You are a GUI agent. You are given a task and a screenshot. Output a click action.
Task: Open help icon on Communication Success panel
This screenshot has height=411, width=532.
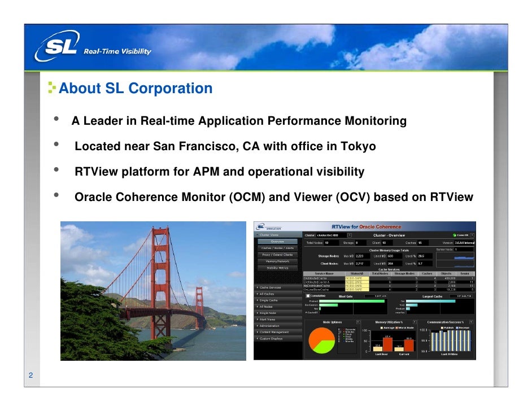coord(471,322)
